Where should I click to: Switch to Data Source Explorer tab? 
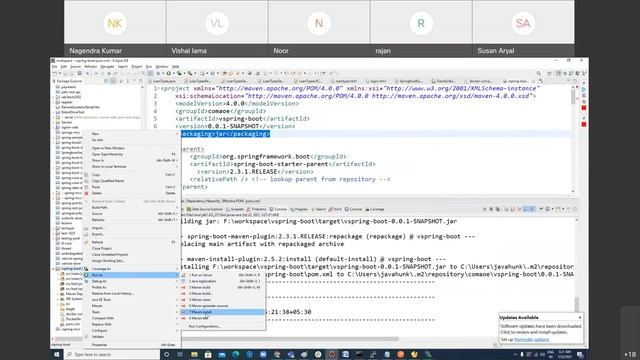[x=204, y=209]
